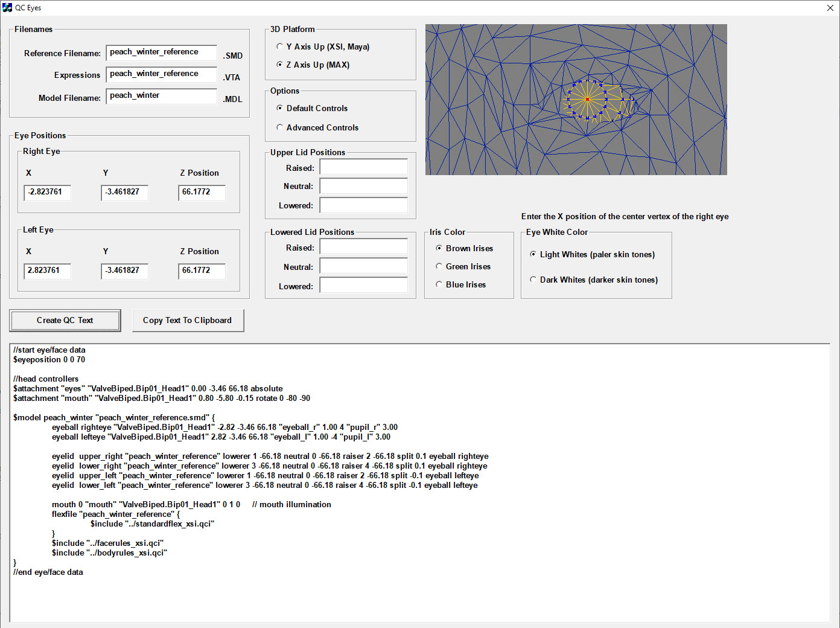Click the Create QC Text button
Image resolution: width=840 pixels, height=628 pixels.
pos(65,321)
